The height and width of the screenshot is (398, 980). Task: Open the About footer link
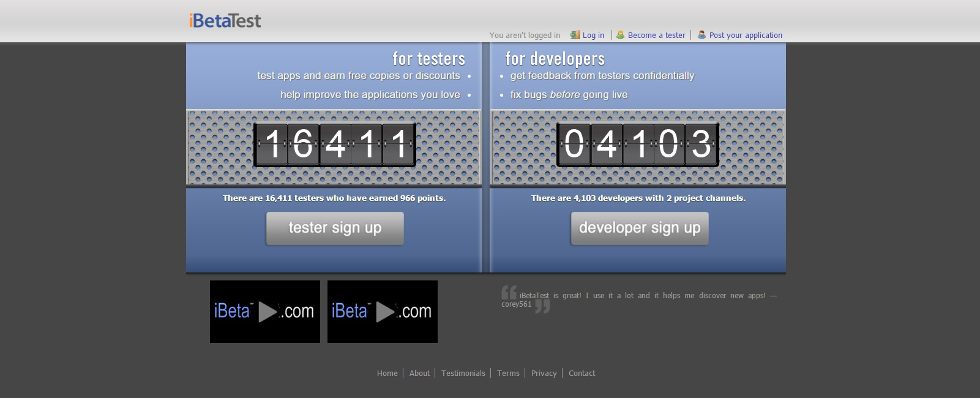[419, 374]
